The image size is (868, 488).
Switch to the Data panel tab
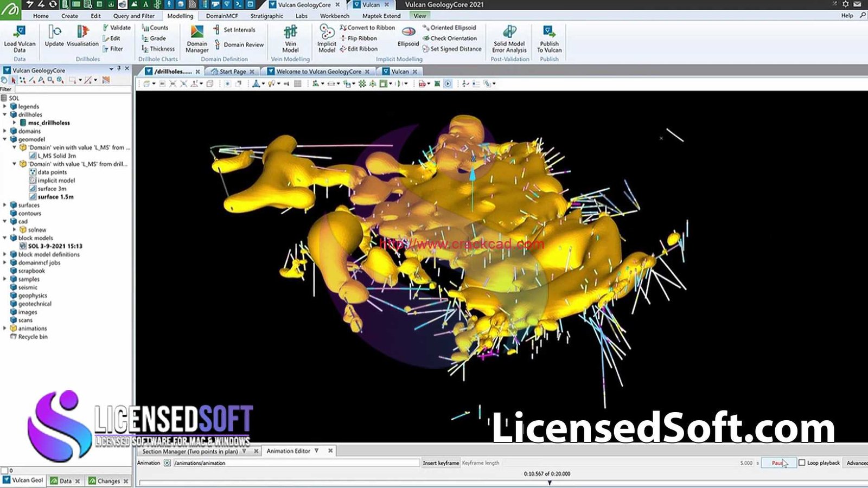65,481
